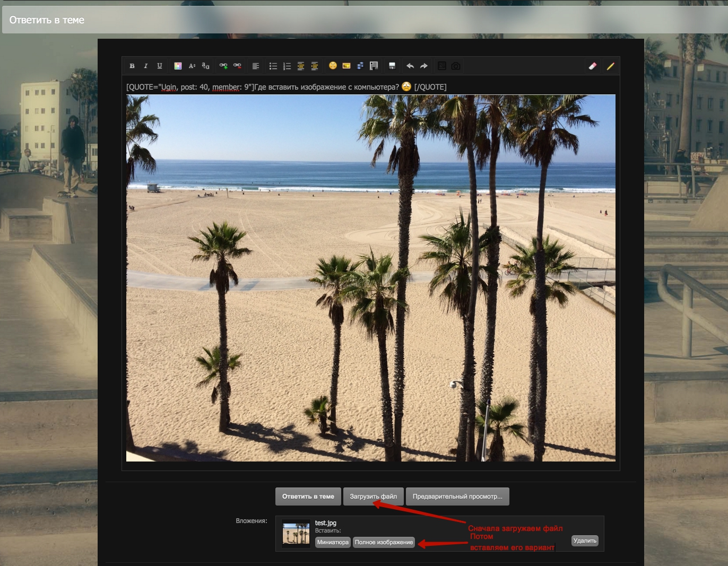Open the smilies picker
This screenshot has height=566, width=728.
333,66
